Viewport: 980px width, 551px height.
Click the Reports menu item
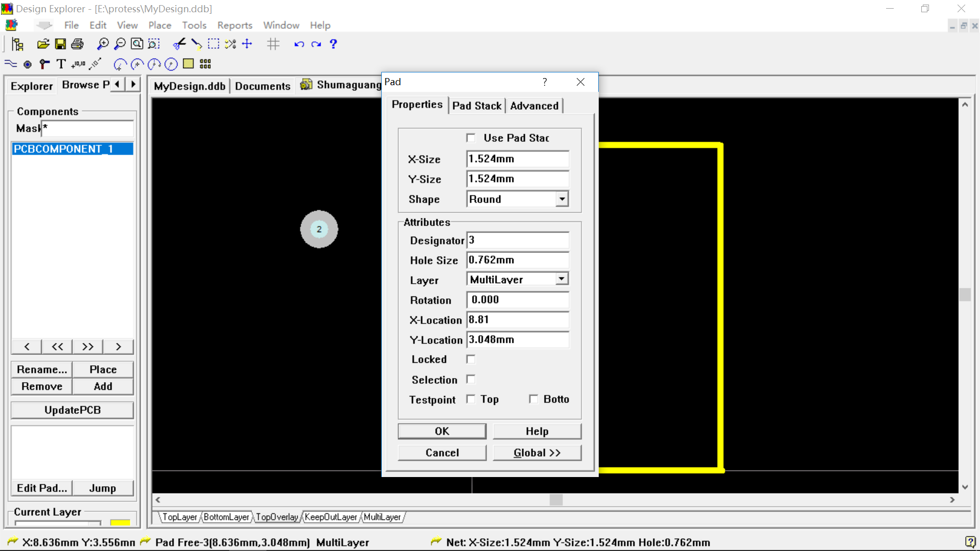point(234,25)
